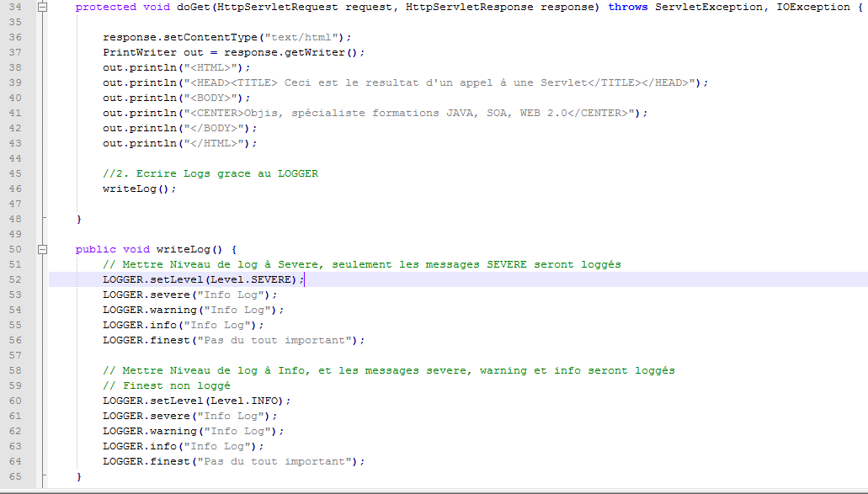Image resolution: width=868 pixels, height=494 pixels.
Task: Click the empty line 57 in the editor
Action: click(x=337, y=355)
